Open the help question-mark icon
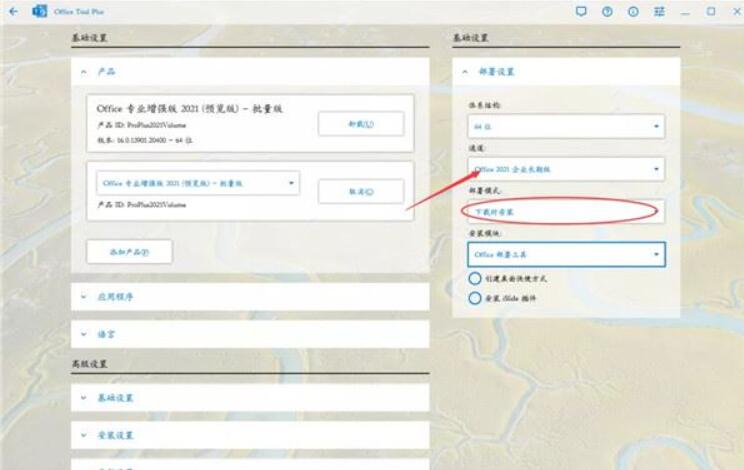The width and height of the screenshot is (744, 470). (607, 11)
